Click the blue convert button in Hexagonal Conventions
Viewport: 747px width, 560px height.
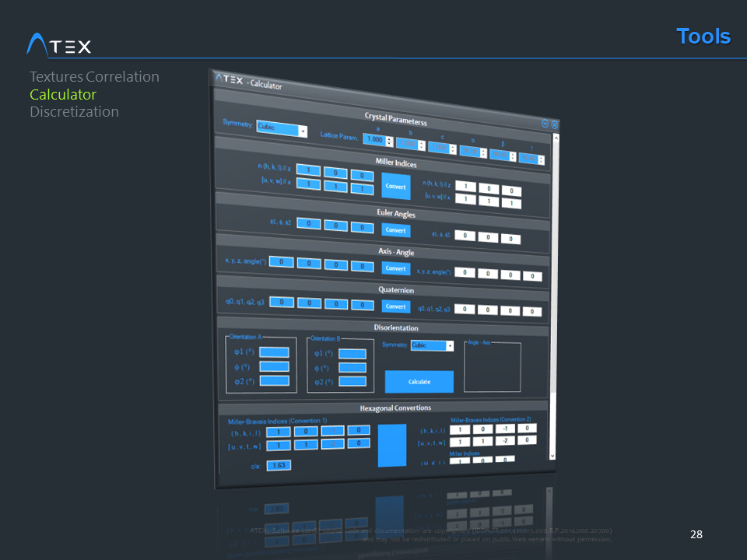(x=392, y=445)
